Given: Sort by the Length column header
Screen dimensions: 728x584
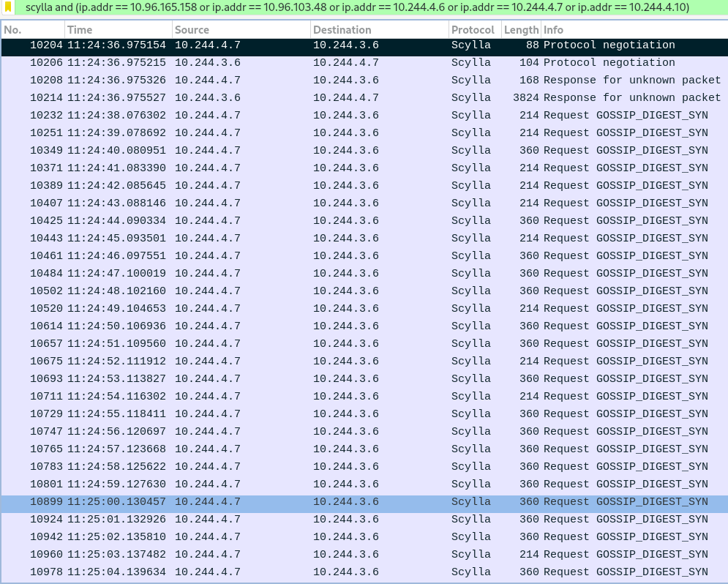Looking at the screenshot, I should [521, 30].
